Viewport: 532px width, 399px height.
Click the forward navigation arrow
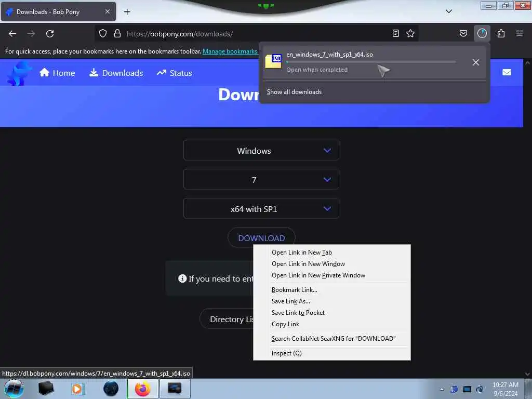pos(31,34)
